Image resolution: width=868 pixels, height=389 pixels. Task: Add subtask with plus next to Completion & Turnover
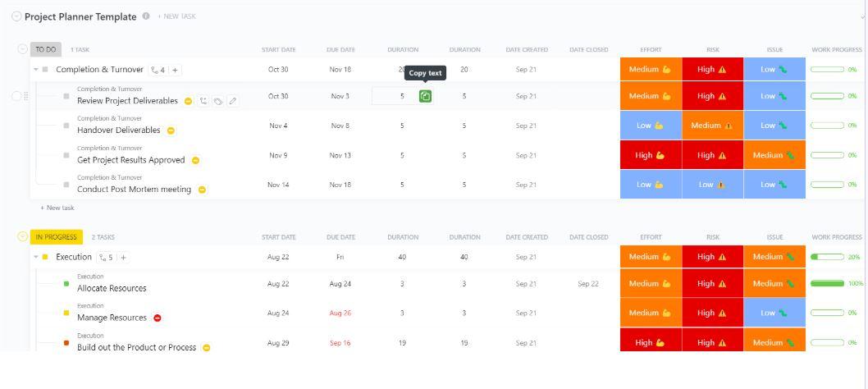click(x=175, y=70)
